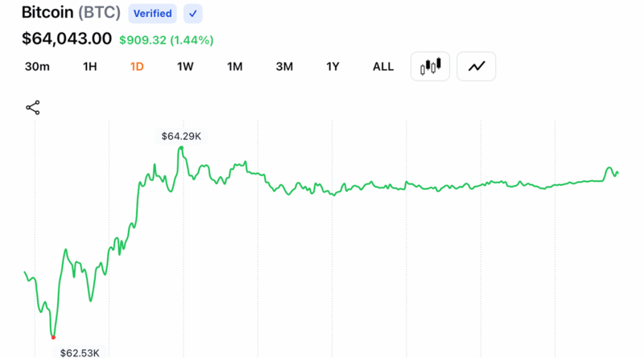Viewport: 644px width, 358px height.
Task: Select the ALL time range
Action: click(383, 67)
